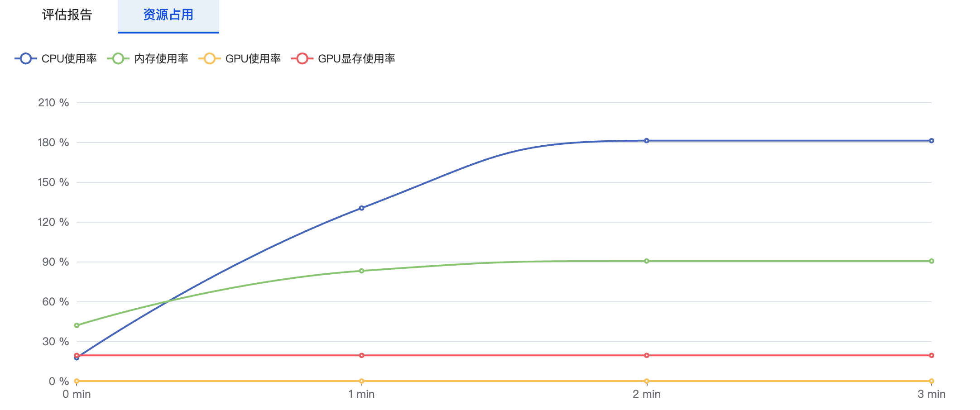The image size is (980, 410).
Task: Click the red GPU显存使用率 legend marker icon
Action: [x=302, y=59]
